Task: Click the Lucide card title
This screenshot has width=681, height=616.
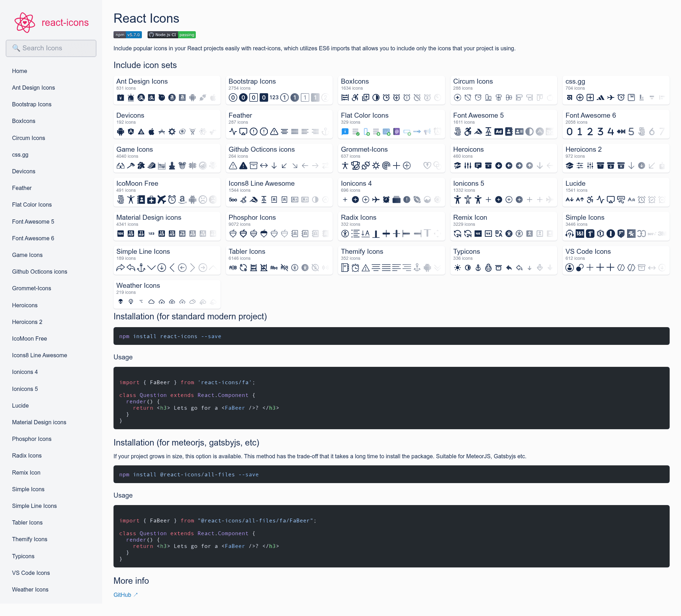Action: [575, 183]
